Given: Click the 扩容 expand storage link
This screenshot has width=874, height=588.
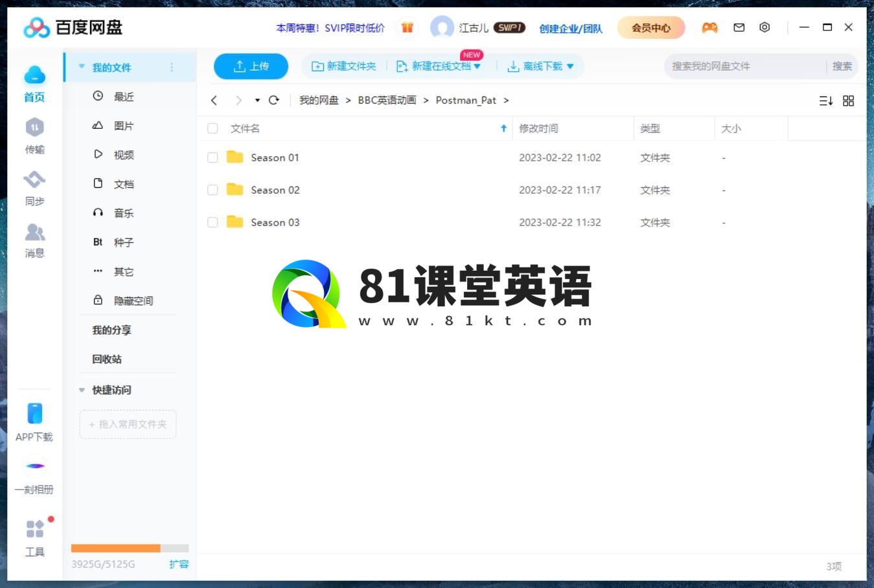Looking at the screenshot, I should 179,564.
